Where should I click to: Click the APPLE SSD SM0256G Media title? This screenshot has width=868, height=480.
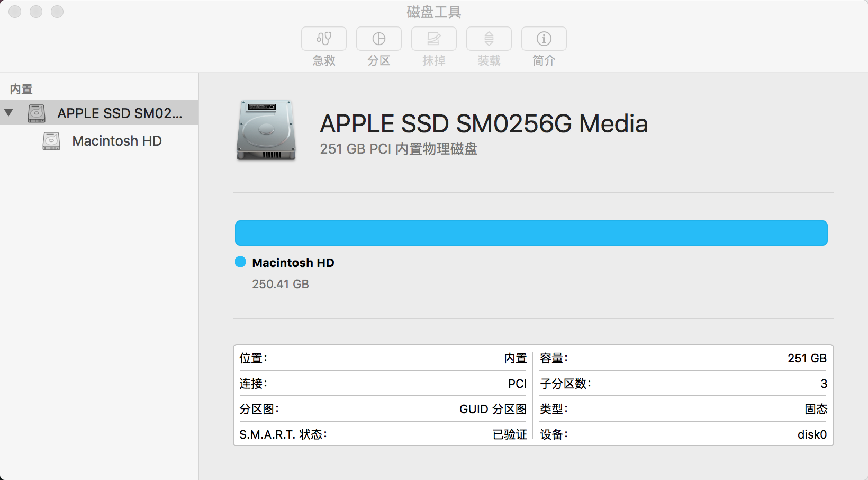pos(484,124)
